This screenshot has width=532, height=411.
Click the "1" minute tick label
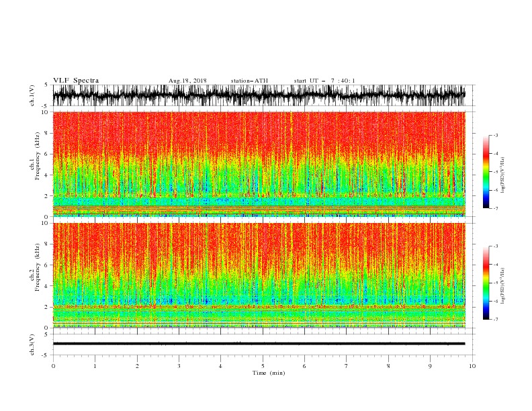[x=95, y=366]
